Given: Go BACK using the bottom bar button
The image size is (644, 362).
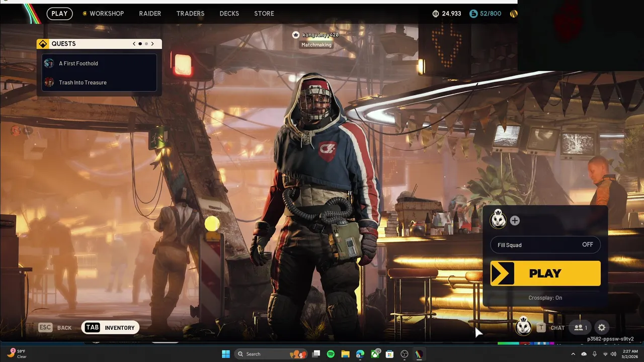Looking at the screenshot, I should 55,327.
